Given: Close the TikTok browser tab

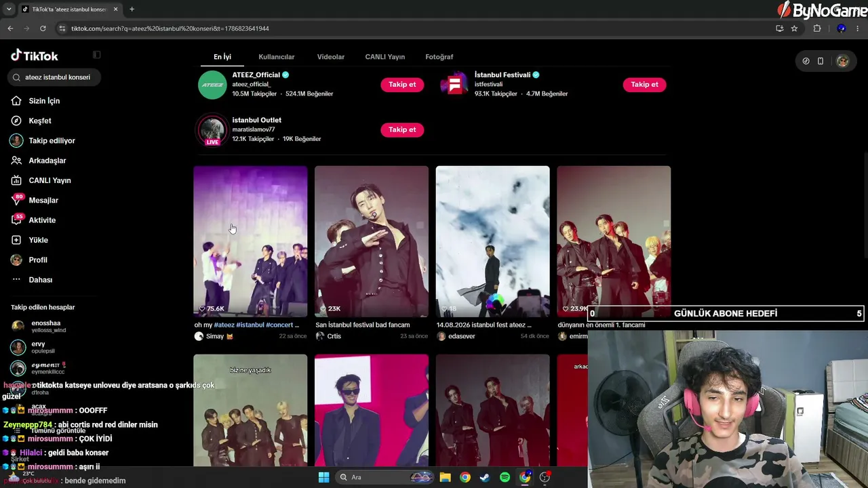Looking at the screenshot, I should pos(116,9).
